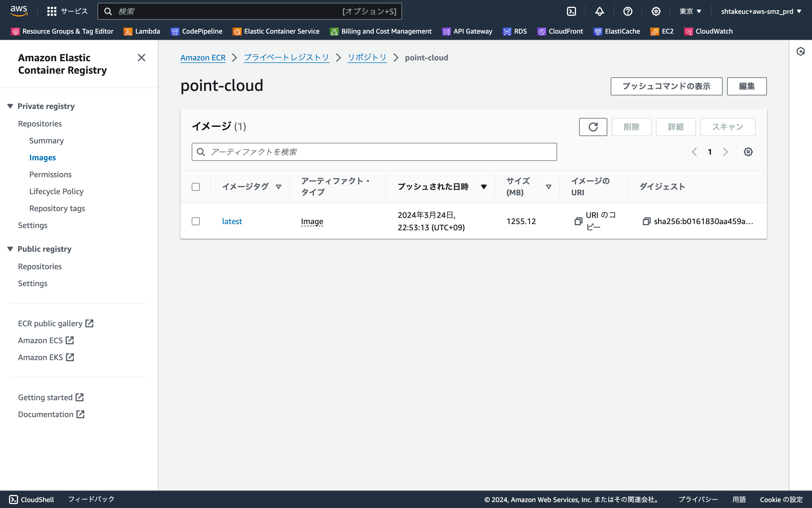This screenshot has height=508, width=812.
Task: Open Billing and Cost Management shortcut
Action: coord(381,31)
